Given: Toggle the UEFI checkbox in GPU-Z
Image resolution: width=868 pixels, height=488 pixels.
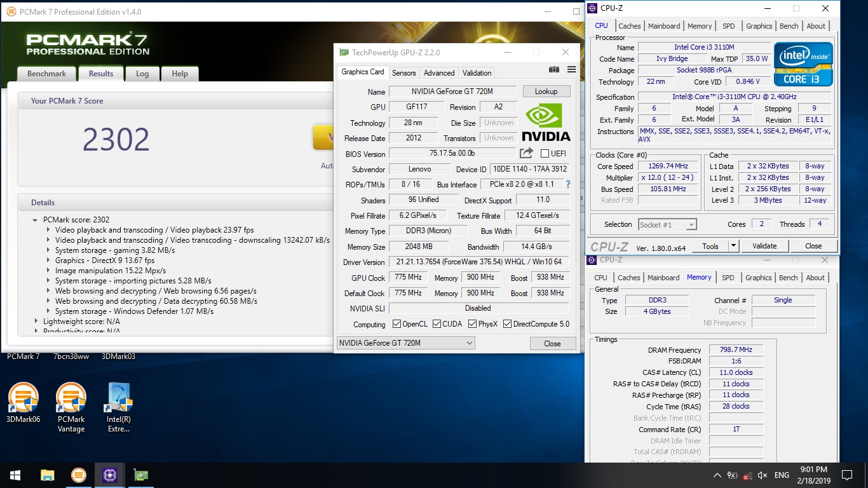Looking at the screenshot, I should coord(545,153).
